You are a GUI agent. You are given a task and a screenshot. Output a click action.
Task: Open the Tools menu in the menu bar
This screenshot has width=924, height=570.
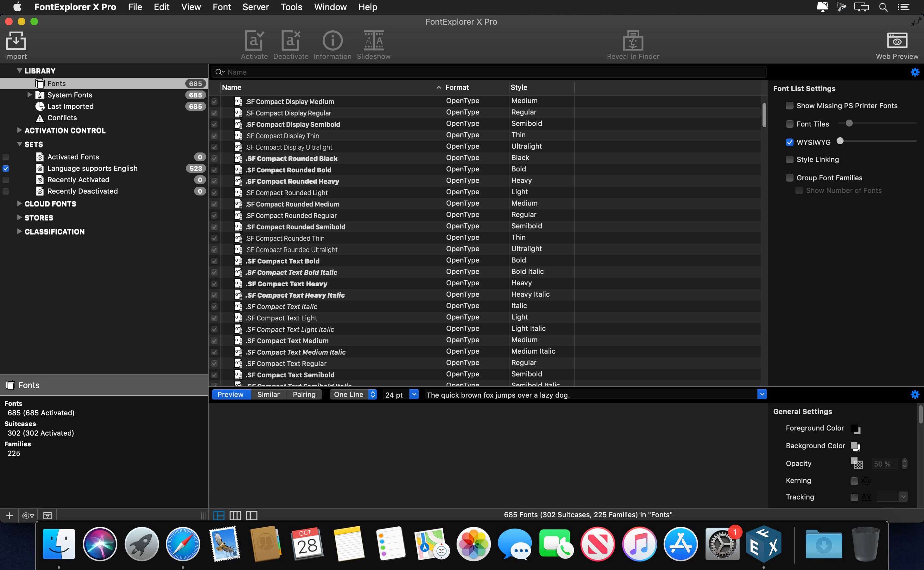tap(290, 7)
